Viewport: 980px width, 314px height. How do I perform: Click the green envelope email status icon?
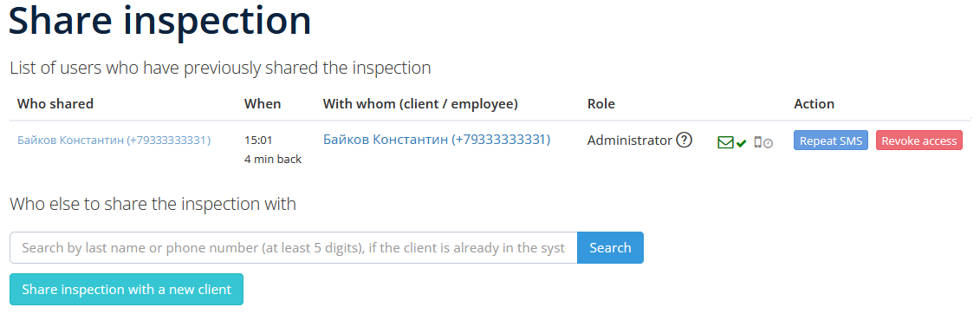[725, 142]
